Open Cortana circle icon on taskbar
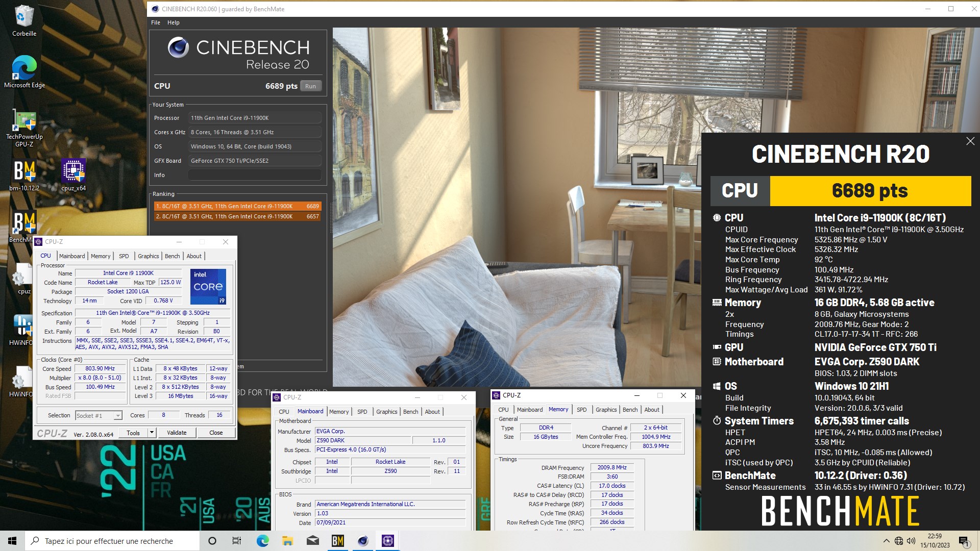The height and width of the screenshot is (551, 980). click(x=212, y=541)
